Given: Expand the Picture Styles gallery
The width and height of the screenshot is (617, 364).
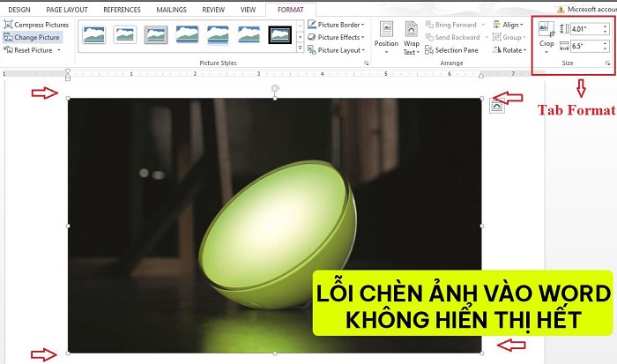Looking at the screenshot, I should tap(300, 48).
